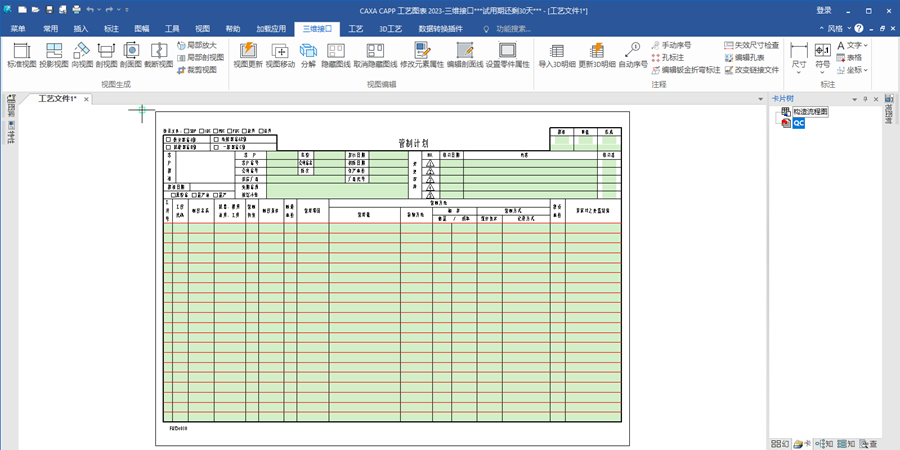The width and height of the screenshot is (900, 450).
Task: Open the help question mark icon
Action: click(x=859, y=28)
